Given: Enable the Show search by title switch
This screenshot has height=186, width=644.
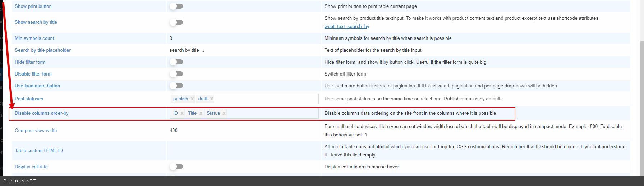Looking at the screenshot, I should 176,22.
